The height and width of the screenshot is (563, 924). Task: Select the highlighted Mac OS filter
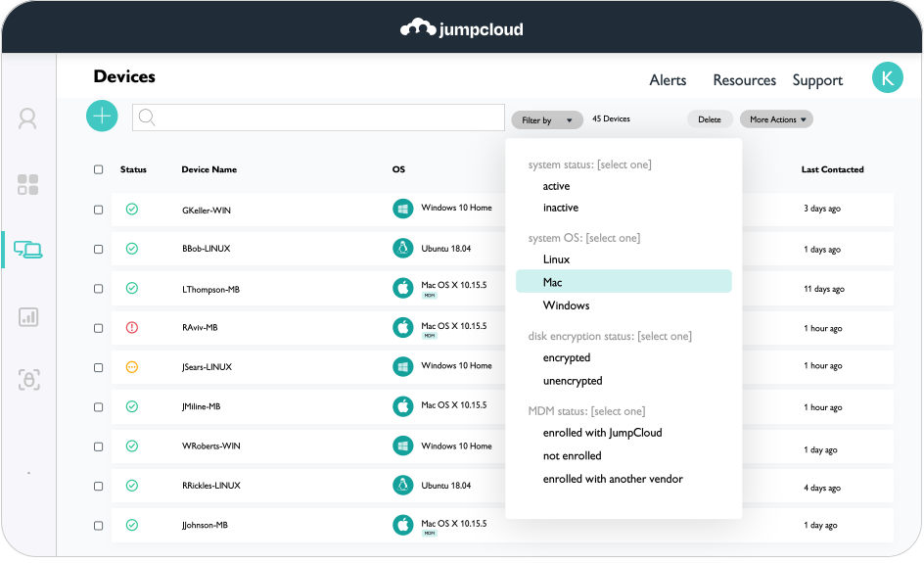click(x=624, y=281)
